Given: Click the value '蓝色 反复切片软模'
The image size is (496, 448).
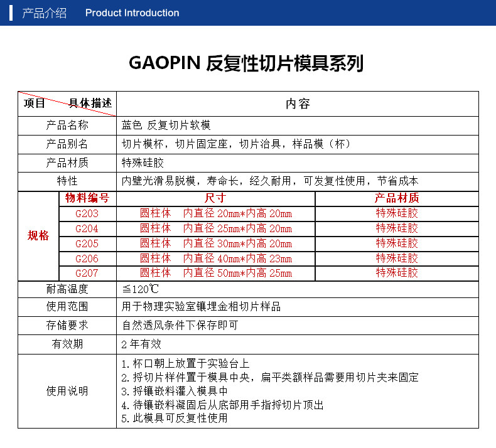Looking at the screenshot, I should 166,125.
